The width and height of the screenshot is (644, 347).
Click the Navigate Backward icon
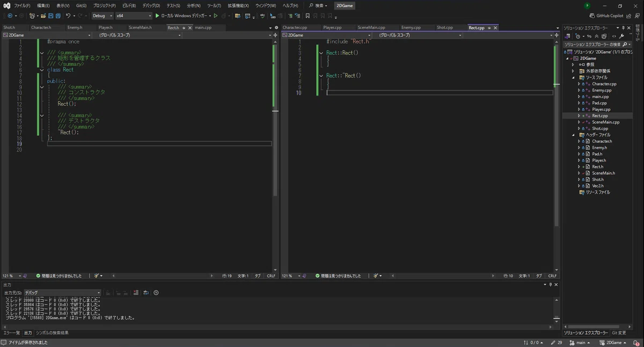(10, 16)
